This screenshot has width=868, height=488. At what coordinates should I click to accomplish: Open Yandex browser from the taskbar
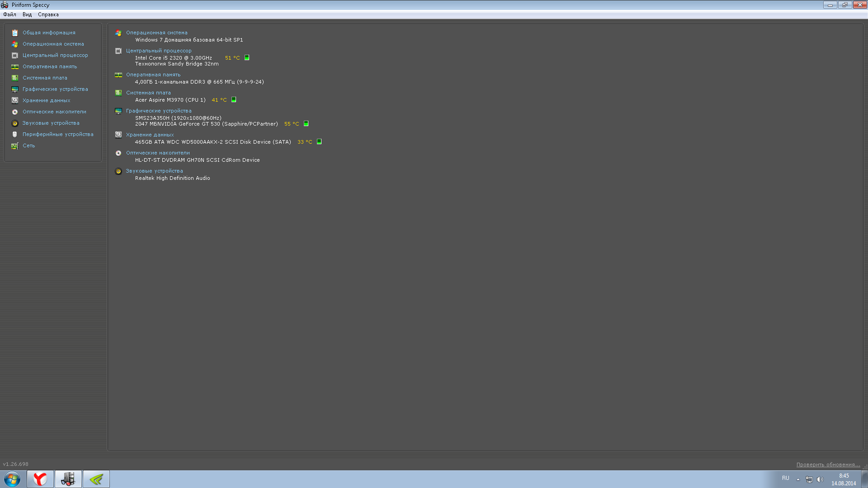(x=40, y=479)
